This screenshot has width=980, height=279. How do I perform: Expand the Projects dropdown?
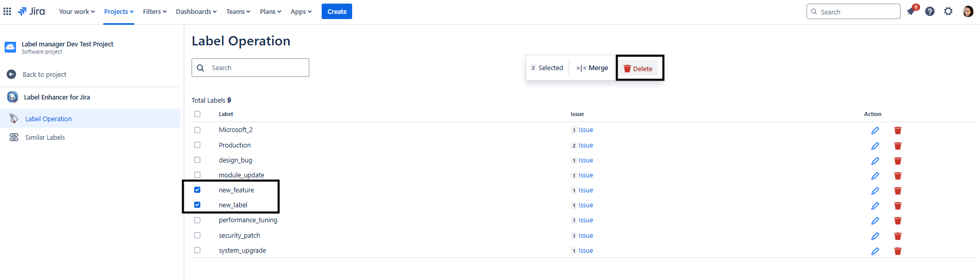point(119,11)
